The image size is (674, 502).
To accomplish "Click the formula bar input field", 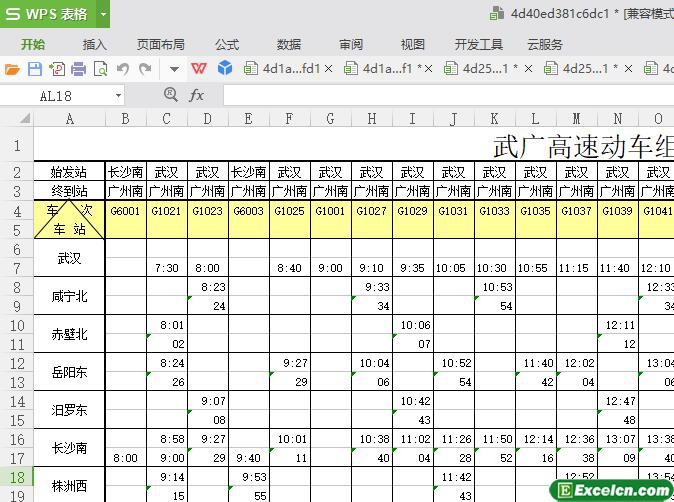I will pos(448,95).
